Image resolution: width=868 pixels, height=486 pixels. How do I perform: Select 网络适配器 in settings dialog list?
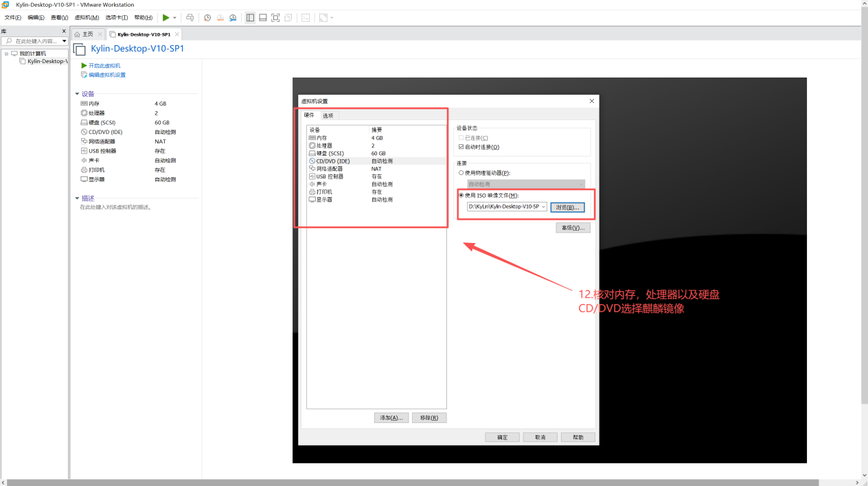pyautogui.click(x=376, y=169)
